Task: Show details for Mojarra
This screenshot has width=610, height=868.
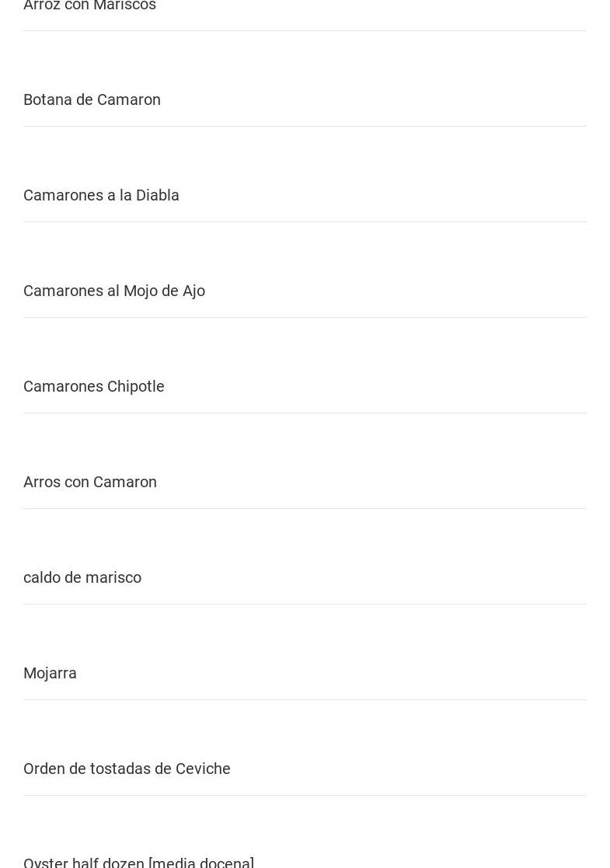Action: point(50,673)
